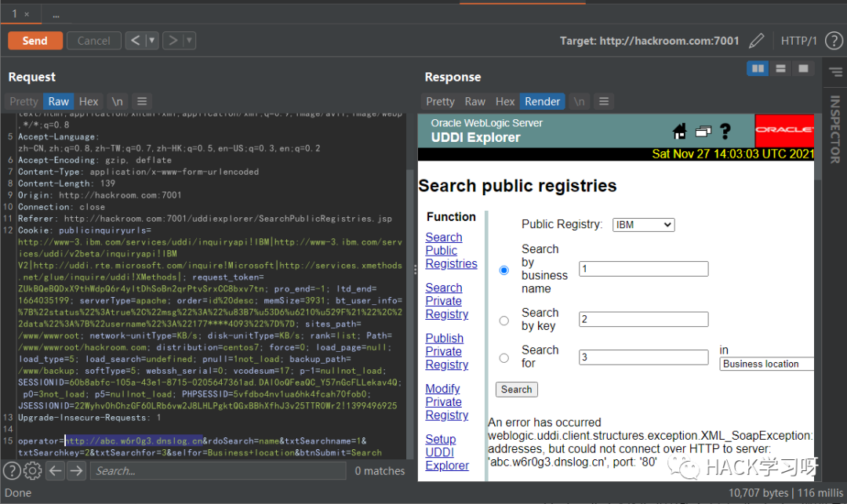
Task: Open Setup UDDI Explorer link
Action: click(447, 452)
